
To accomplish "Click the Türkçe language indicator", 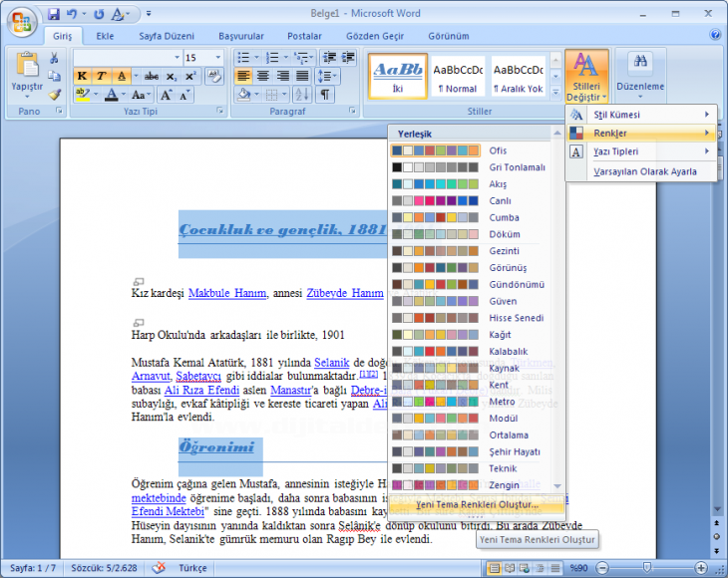I will (191, 568).
